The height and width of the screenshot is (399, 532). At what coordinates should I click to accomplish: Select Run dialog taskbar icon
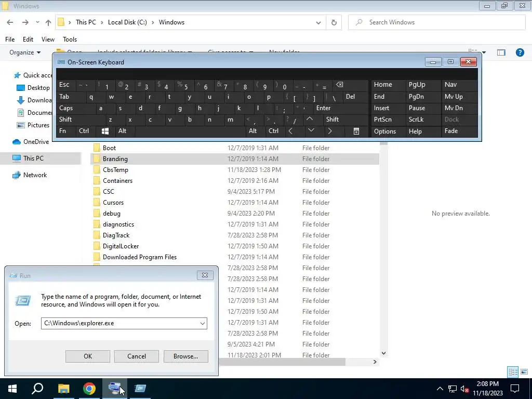point(140,389)
